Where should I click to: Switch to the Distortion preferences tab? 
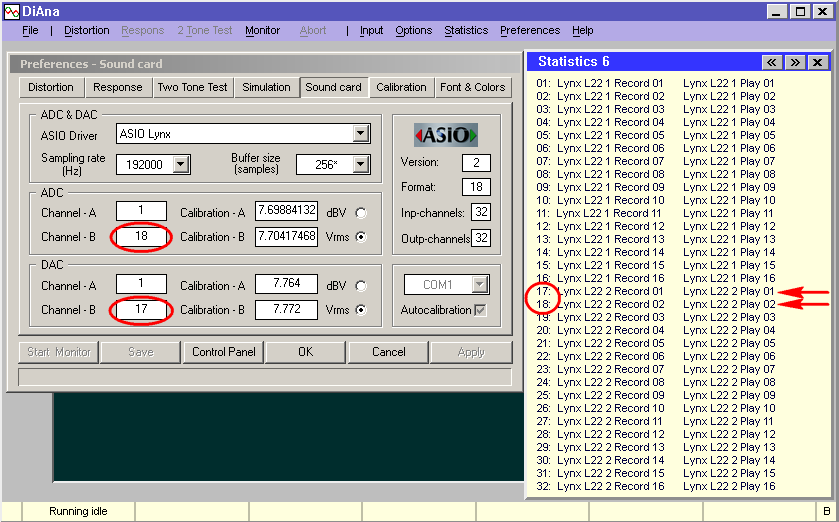click(51, 87)
